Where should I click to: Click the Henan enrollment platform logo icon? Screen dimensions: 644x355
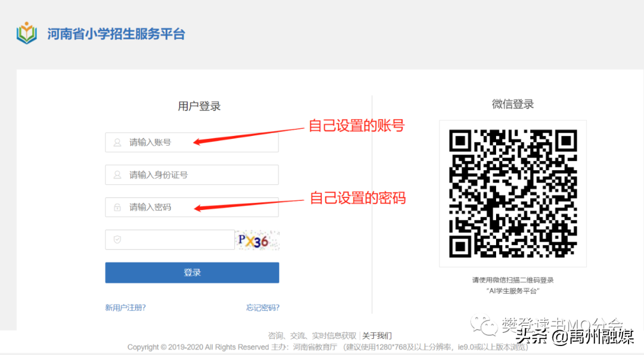[26, 33]
